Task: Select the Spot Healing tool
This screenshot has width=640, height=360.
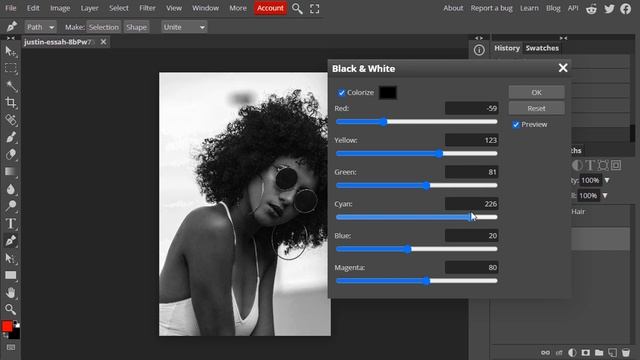Action: 10,120
